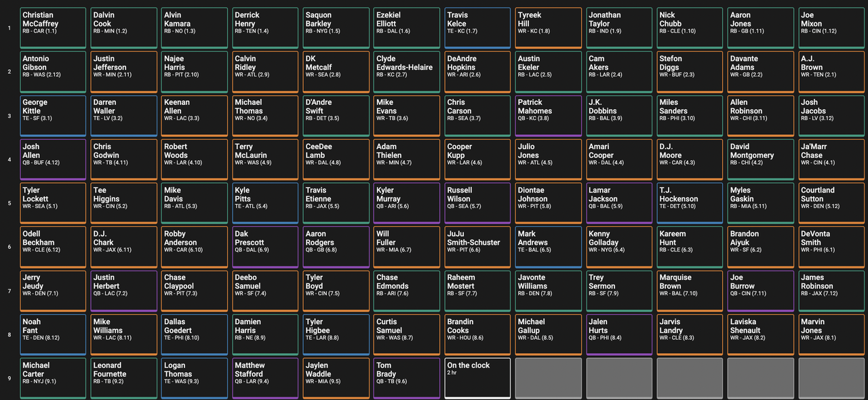Screen dimensions: 868x400
Task: Open Michael Carter's pick 9.1 card
Action: (x=54, y=378)
